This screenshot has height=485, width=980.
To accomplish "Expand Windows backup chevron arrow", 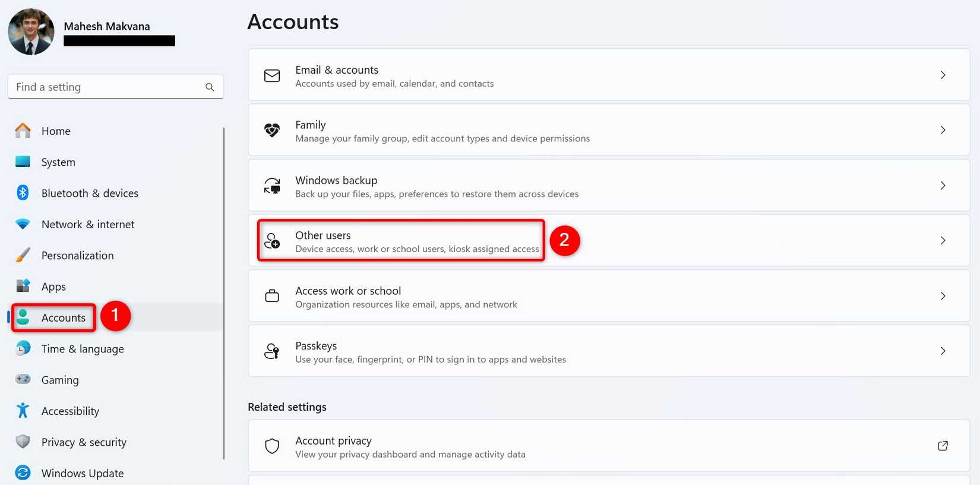I will (943, 185).
